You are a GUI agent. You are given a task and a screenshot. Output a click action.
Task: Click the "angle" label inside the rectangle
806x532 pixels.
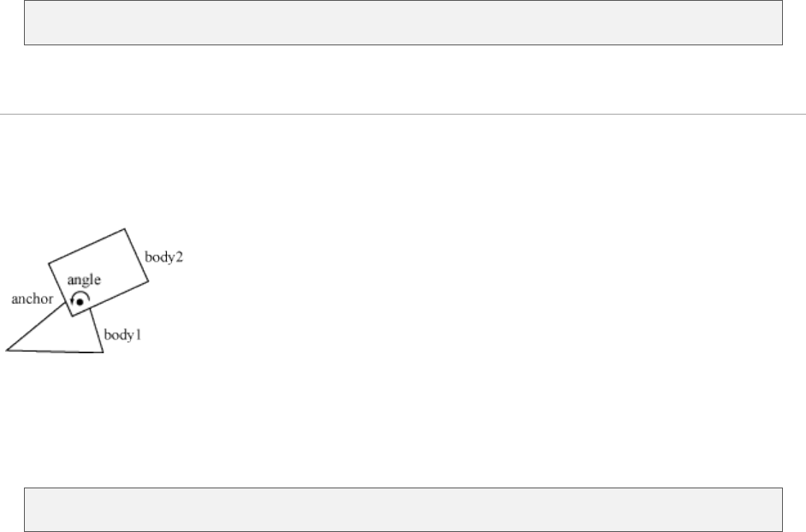click(x=83, y=281)
